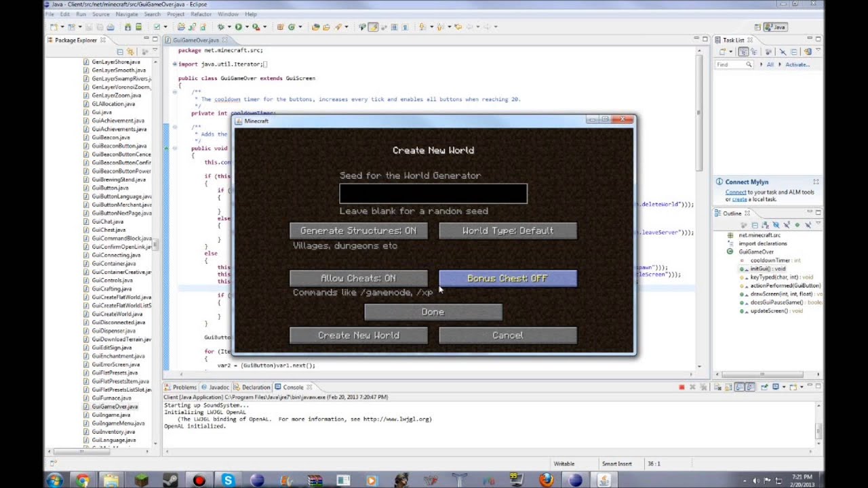Open the New Task dropdown arrow in Task List
This screenshot has width=868, height=488.
731,52
